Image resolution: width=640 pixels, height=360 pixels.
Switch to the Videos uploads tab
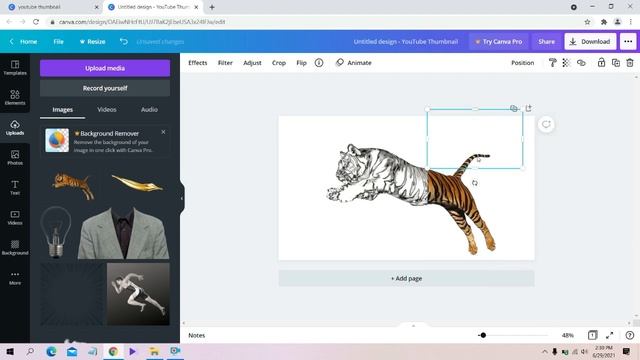[x=107, y=109]
